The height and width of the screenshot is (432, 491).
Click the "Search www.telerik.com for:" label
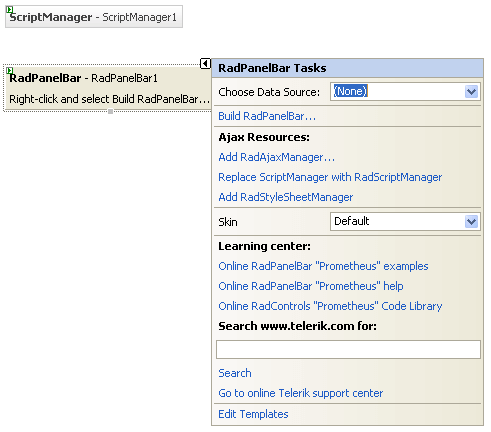tap(297, 326)
